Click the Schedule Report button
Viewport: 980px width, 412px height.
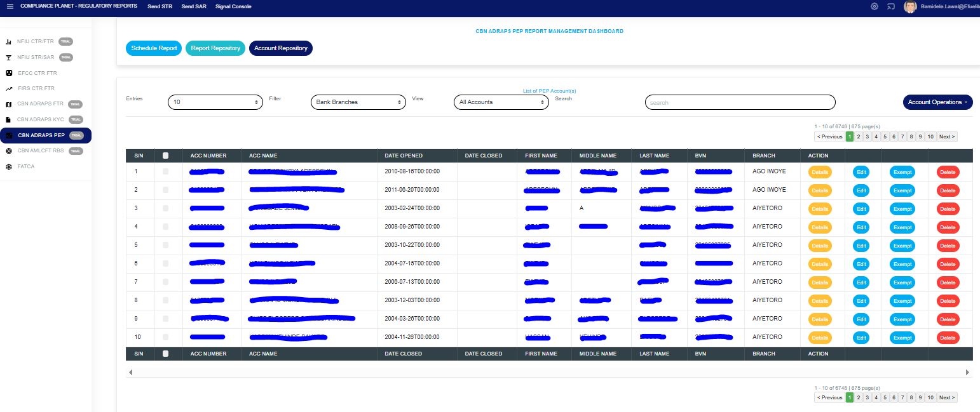click(x=153, y=48)
